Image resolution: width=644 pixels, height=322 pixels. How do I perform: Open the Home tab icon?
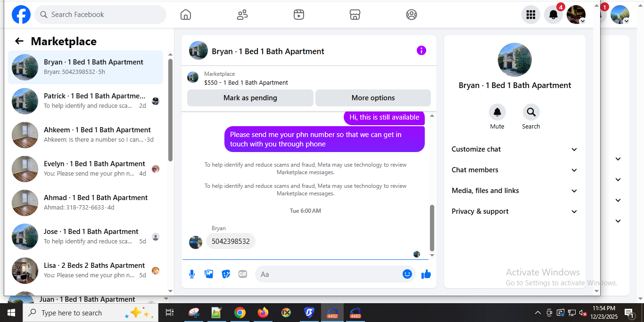pyautogui.click(x=186, y=15)
